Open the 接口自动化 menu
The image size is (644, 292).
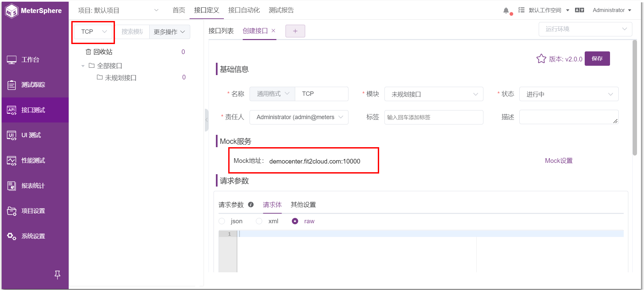pos(244,10)
